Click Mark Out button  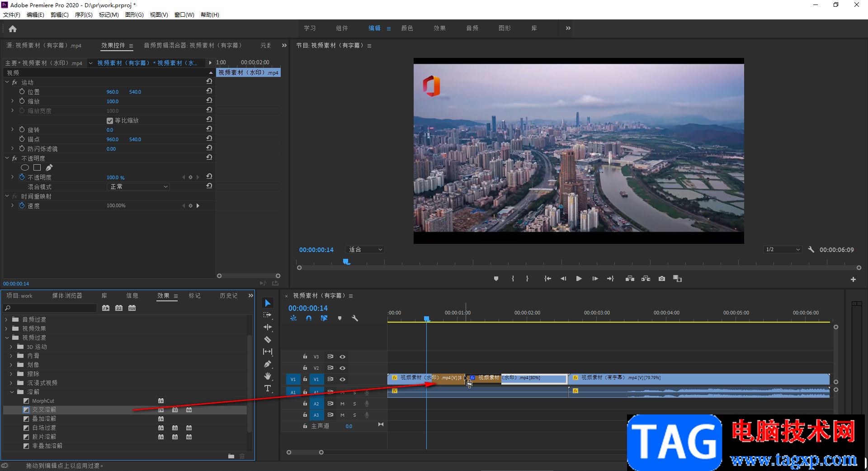tap(527, 279)
